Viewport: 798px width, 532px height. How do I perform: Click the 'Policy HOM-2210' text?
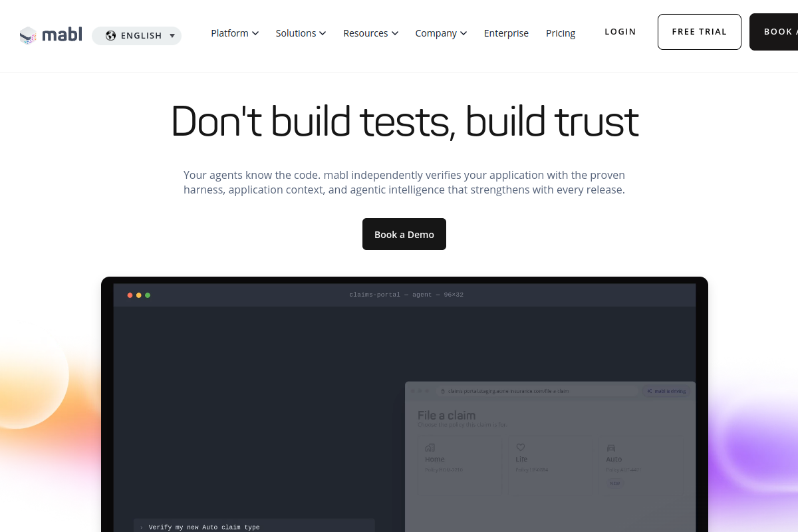click(444, 469)
